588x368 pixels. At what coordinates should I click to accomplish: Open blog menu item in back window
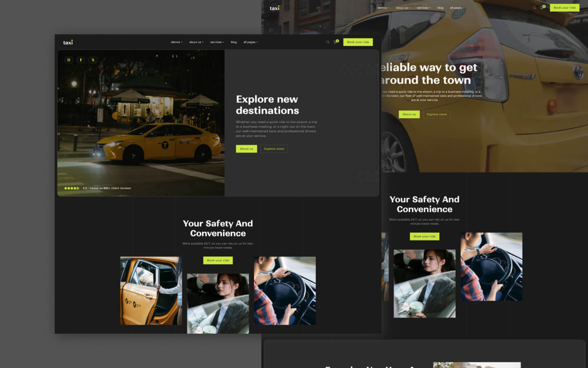click(440, 8)
